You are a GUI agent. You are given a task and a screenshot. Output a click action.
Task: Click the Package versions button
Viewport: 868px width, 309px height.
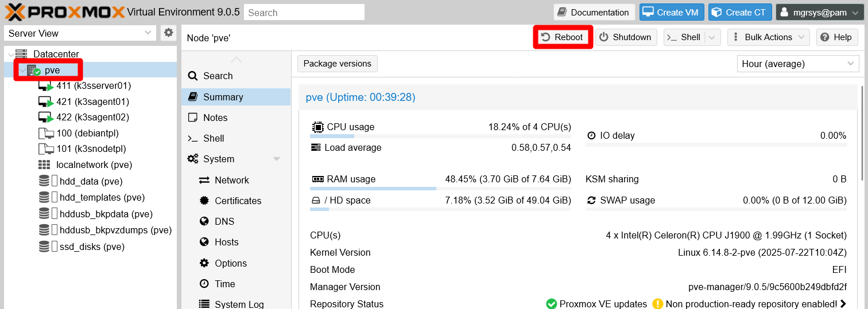point(337,64)
